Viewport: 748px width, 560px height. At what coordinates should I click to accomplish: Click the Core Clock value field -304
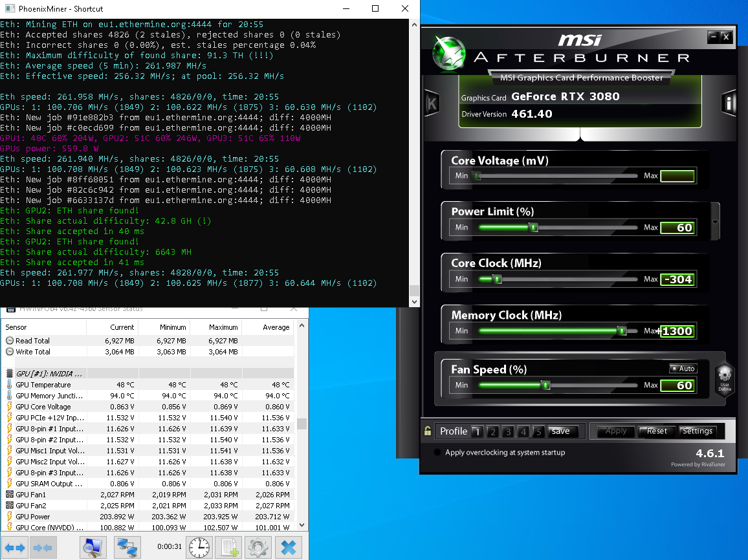(x=677, y=279)
